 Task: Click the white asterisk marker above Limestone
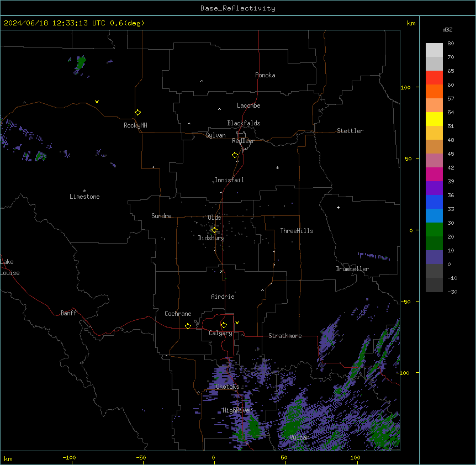click(84, 191)
